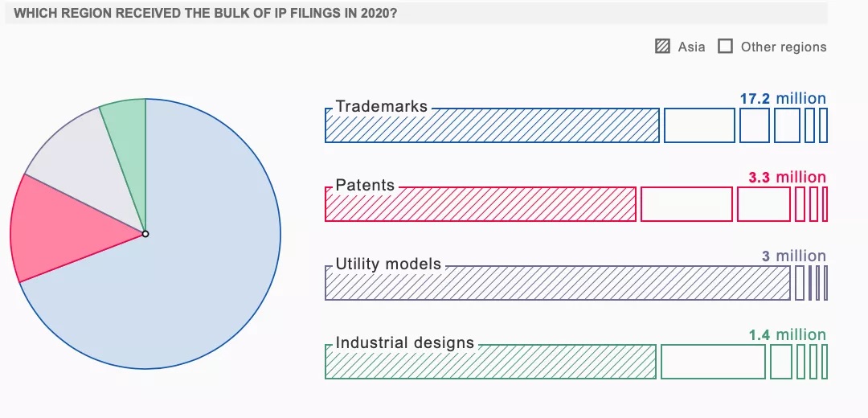Viewport: 868px width, 418px height.
Task: Click the Trademarks label
Action: [x=382, y=106]
